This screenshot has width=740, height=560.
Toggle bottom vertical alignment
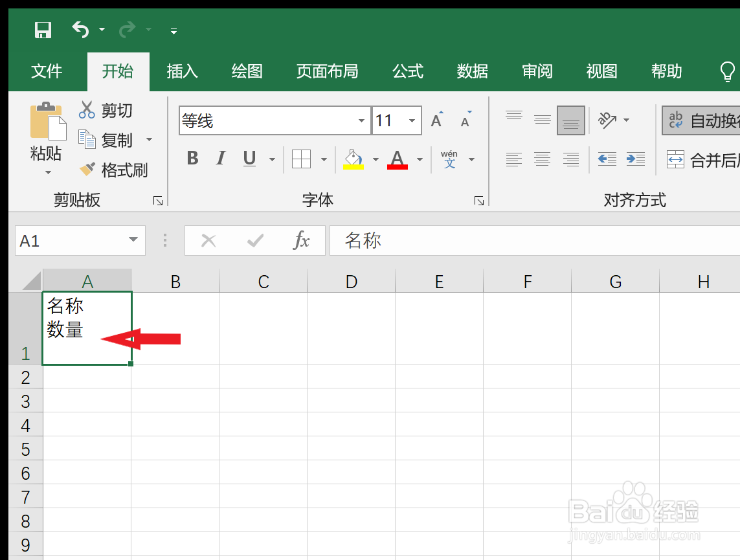571,120
